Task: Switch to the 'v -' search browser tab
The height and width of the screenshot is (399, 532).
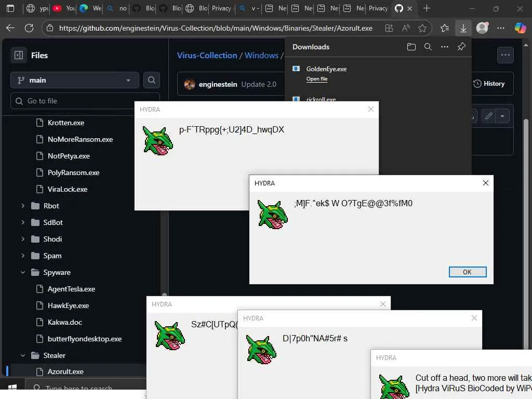Action: (248, 8)
